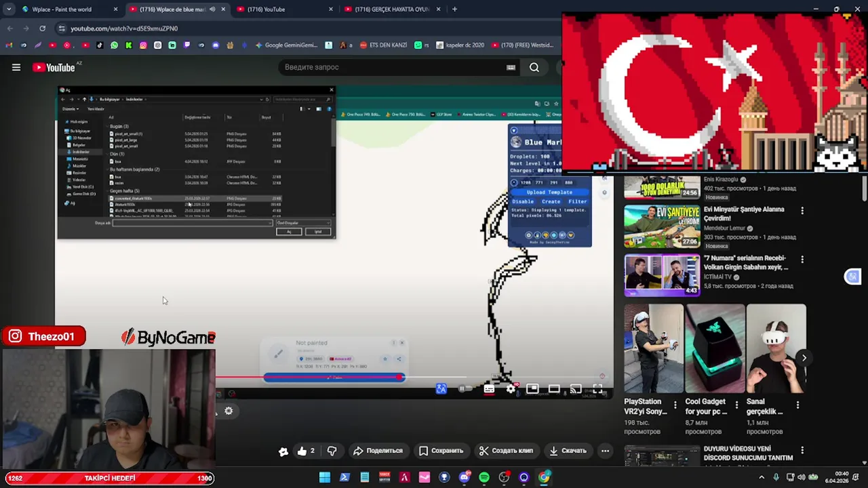Open options for DUYURU VİDEOSU video

pyautogui.click(x=802, y=450)
